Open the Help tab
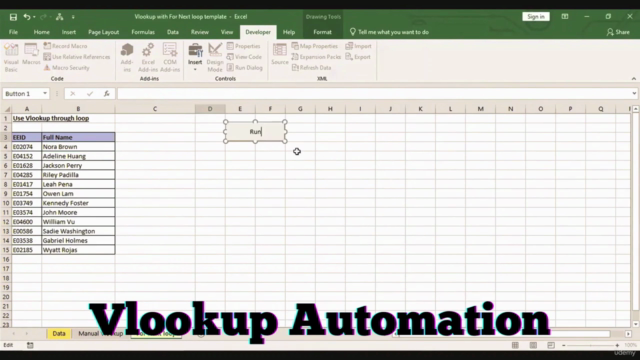Viewport: 640px width, 360px height. pyautogui.click(x=289, y=32)
